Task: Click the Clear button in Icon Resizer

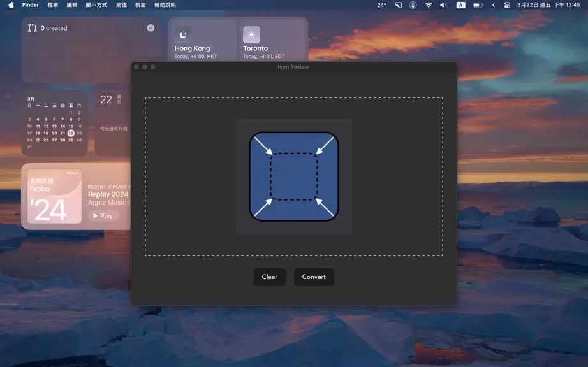Action: [x=269, y=277]
